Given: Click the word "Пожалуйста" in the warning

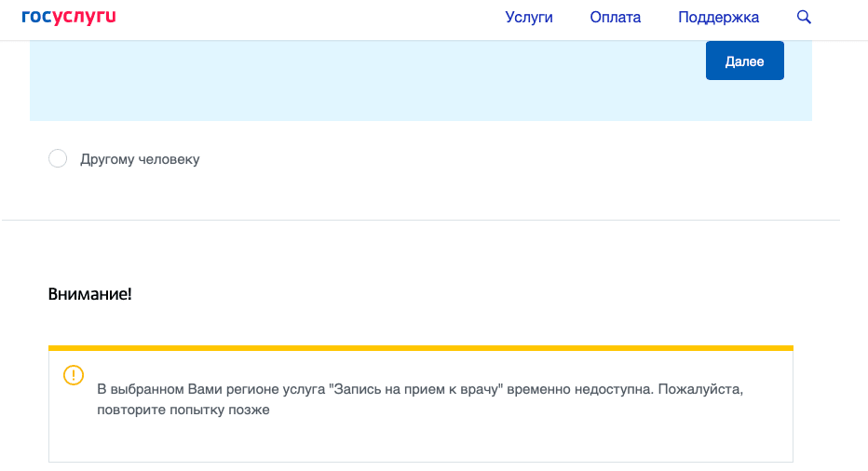Looking at the screenshot, I should (x=700, y=389).
